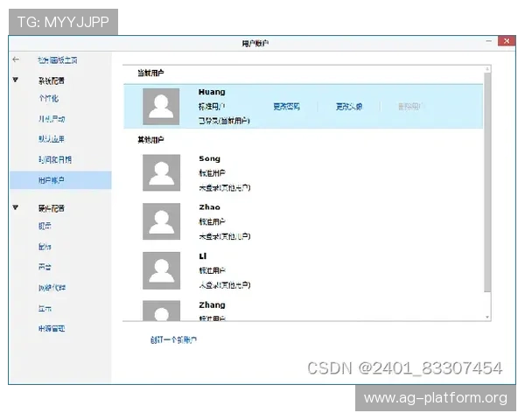Click the user list scrollbar down arrow
The height and width of the screenshot is (420, 525).
[x=487, y=317]
